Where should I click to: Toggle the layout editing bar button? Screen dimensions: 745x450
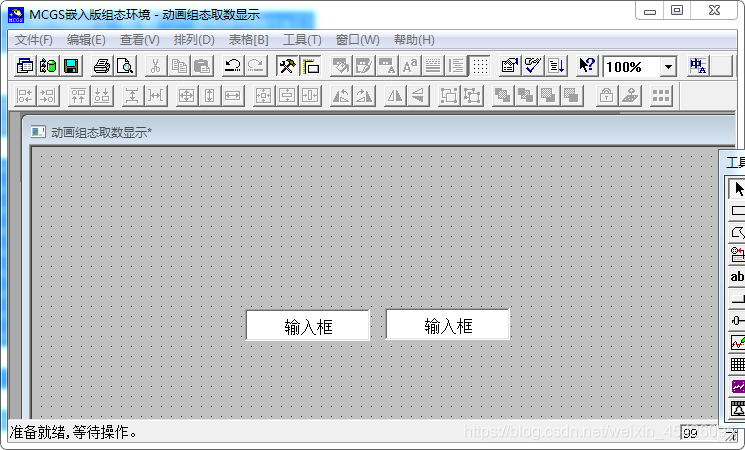pos(310,66)
